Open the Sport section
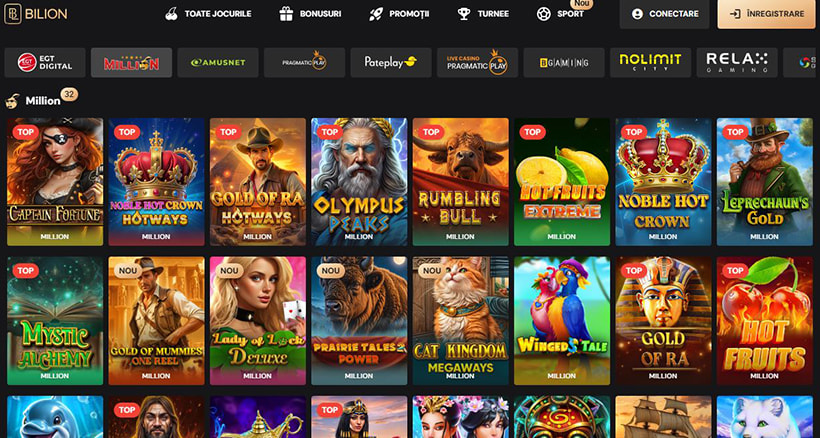The width and height of the screenshot is (820, 438). click(561, 14)
